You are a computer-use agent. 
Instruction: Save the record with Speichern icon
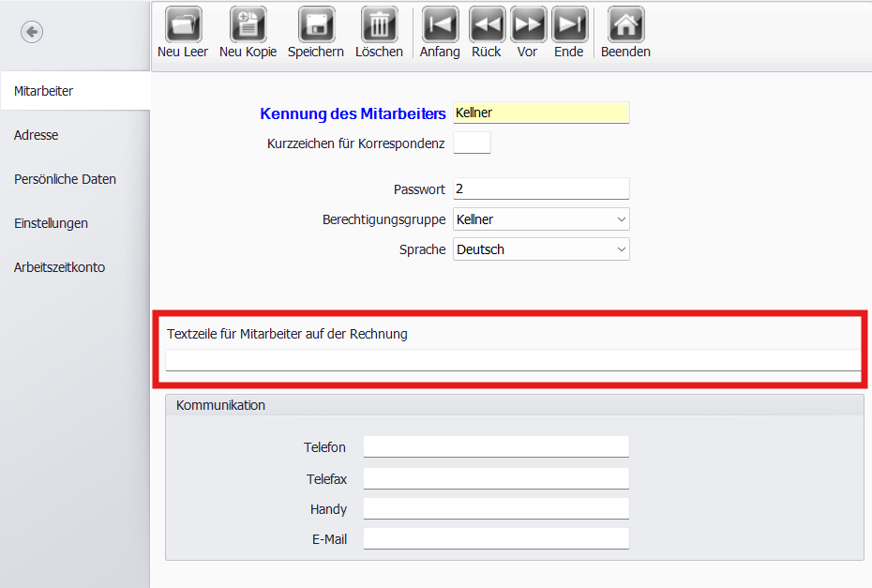pos(316,24)
